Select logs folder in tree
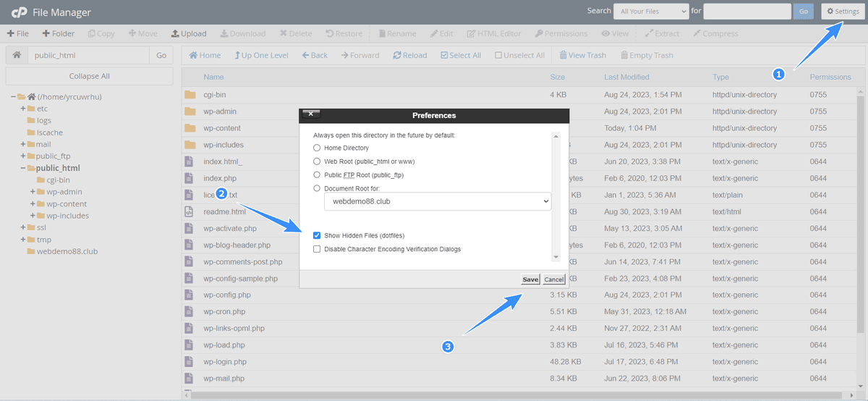This screenshot has height=401, width=868. tap(43, 120)
